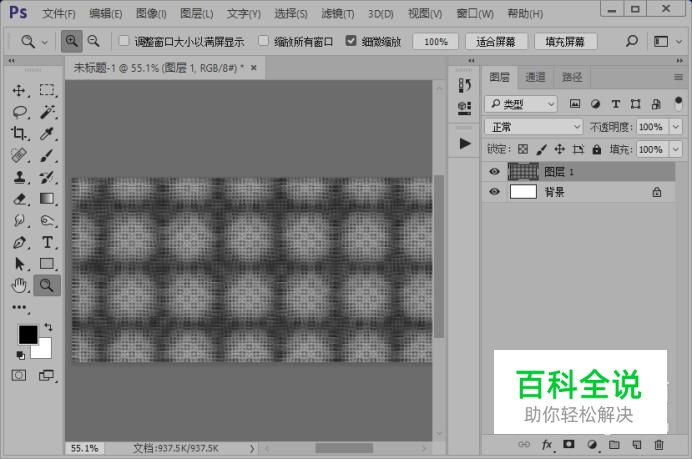
Task: Toggle lock image pixels
Action: click(x=542, y=149)
